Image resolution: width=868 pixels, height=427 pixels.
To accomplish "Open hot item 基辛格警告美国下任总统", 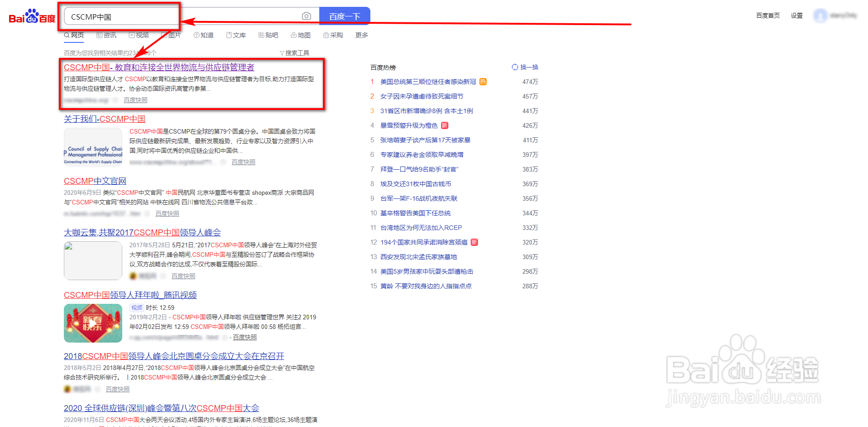I will coord(416,213).
